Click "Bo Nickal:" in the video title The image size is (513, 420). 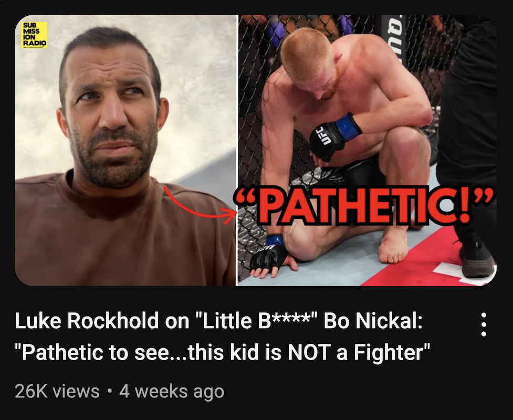(373, 321)
